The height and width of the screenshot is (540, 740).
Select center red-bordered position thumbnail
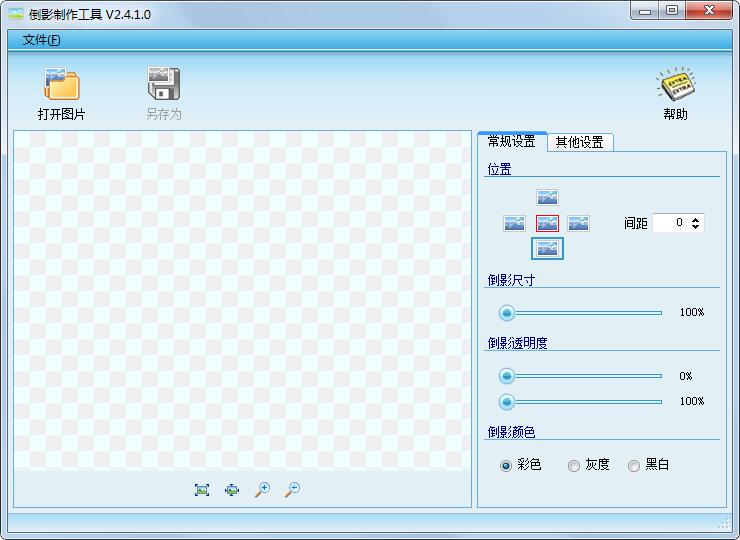(x=547, y=223)
